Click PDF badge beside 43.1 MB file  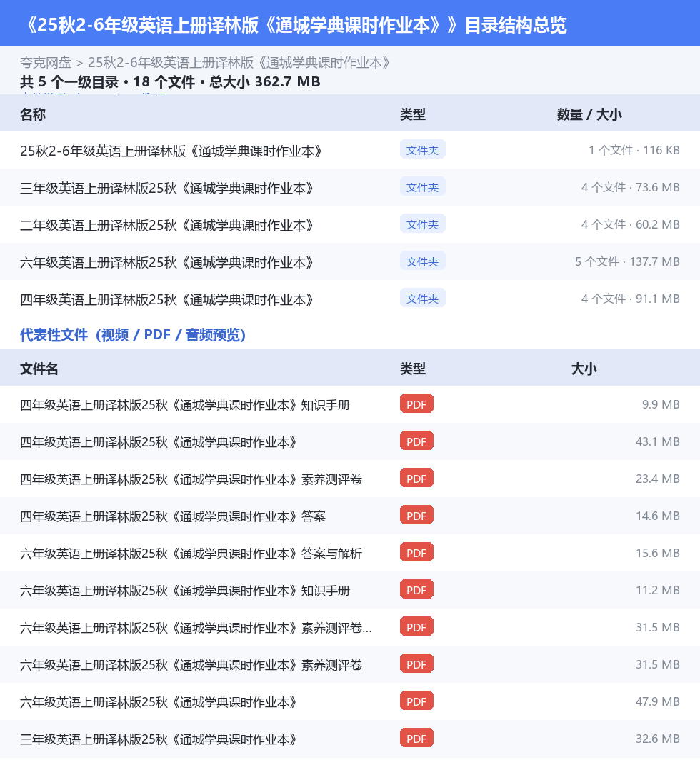tap(416, 441)
